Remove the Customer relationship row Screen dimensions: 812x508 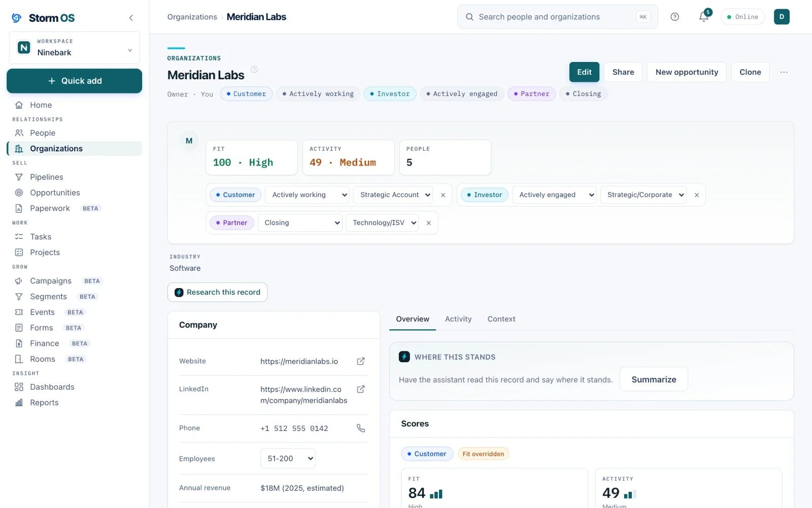[x=443, y=195]
